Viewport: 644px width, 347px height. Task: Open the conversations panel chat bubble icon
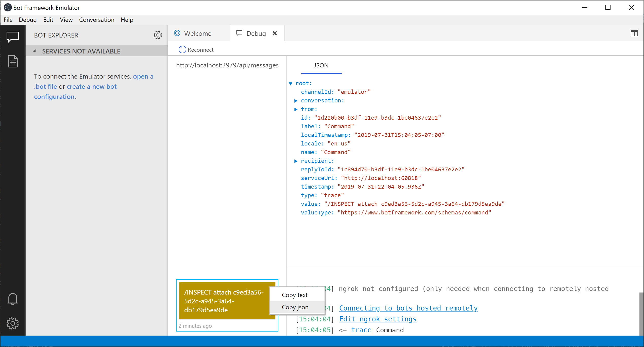click(13, 37)
